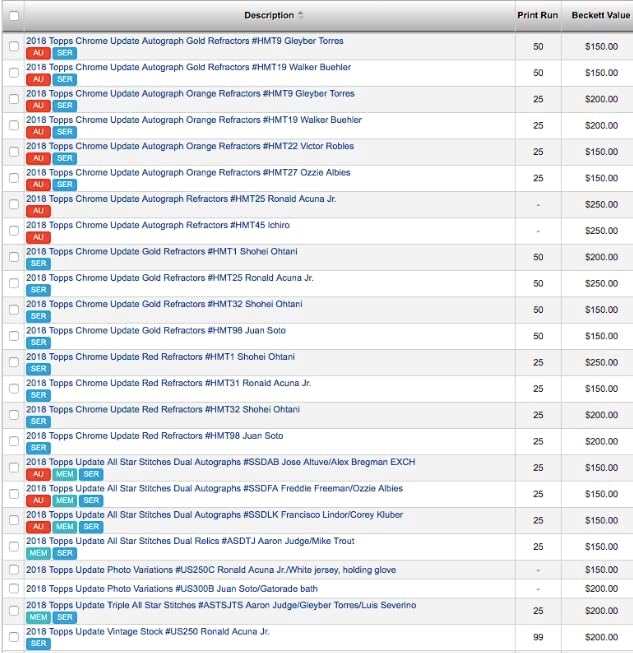
Task: Sort by Description column arrow
Action: click(300, 15)
